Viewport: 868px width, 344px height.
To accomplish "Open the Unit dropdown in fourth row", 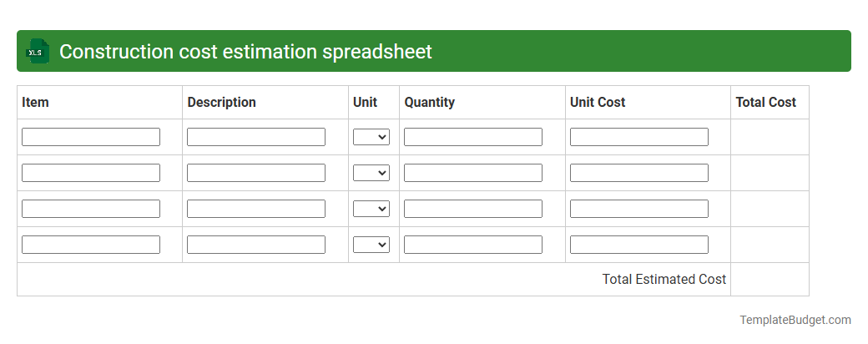I will (371, 245).
